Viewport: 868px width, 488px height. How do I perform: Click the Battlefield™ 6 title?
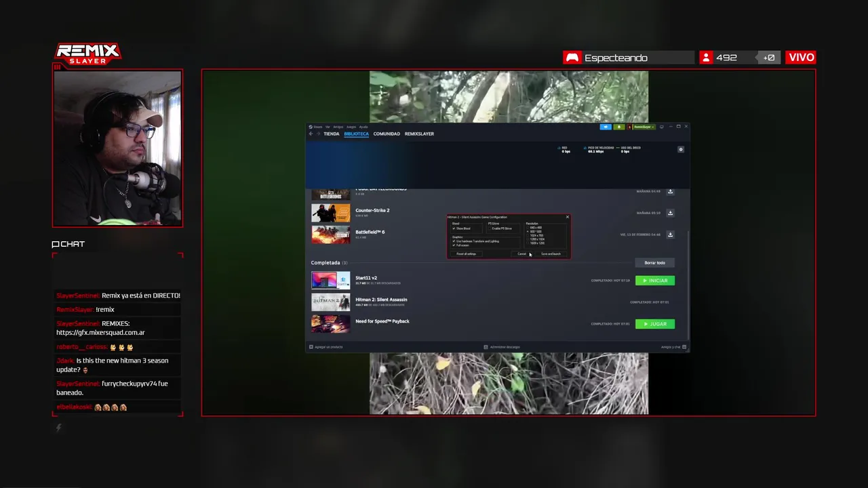(x=370, y=232)
